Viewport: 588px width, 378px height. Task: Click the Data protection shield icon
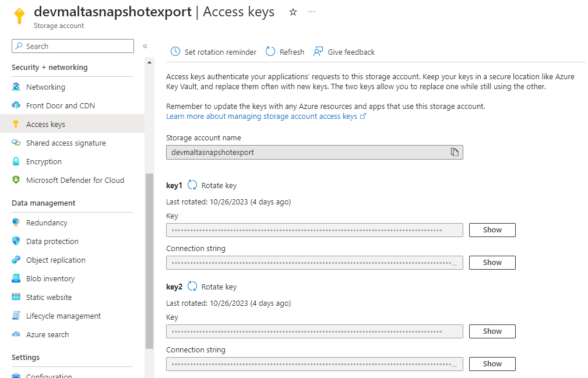point(16,241)
